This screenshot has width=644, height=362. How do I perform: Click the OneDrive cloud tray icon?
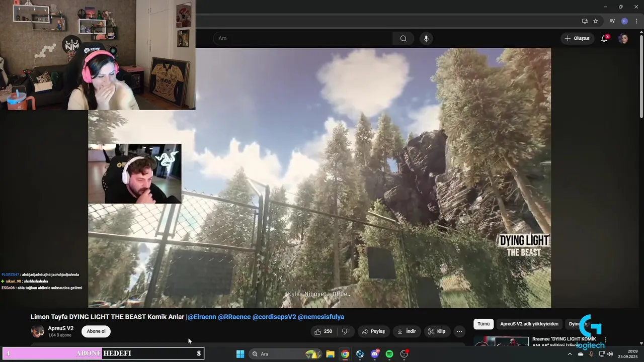pos(581,354)
